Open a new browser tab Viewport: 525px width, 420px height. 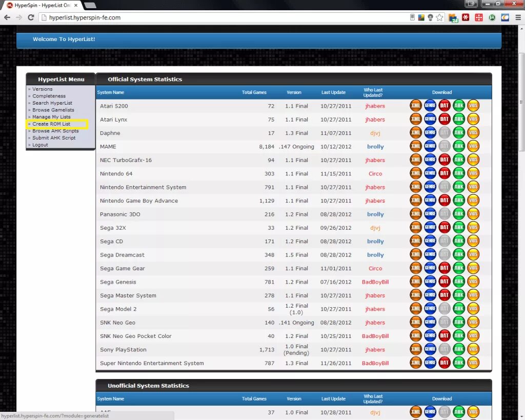90,5
